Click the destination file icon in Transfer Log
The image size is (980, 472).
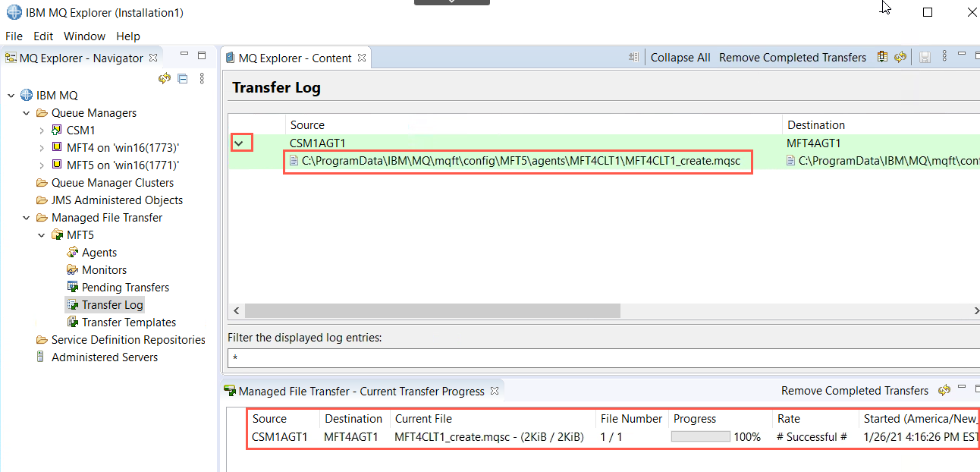click(791, 161)
